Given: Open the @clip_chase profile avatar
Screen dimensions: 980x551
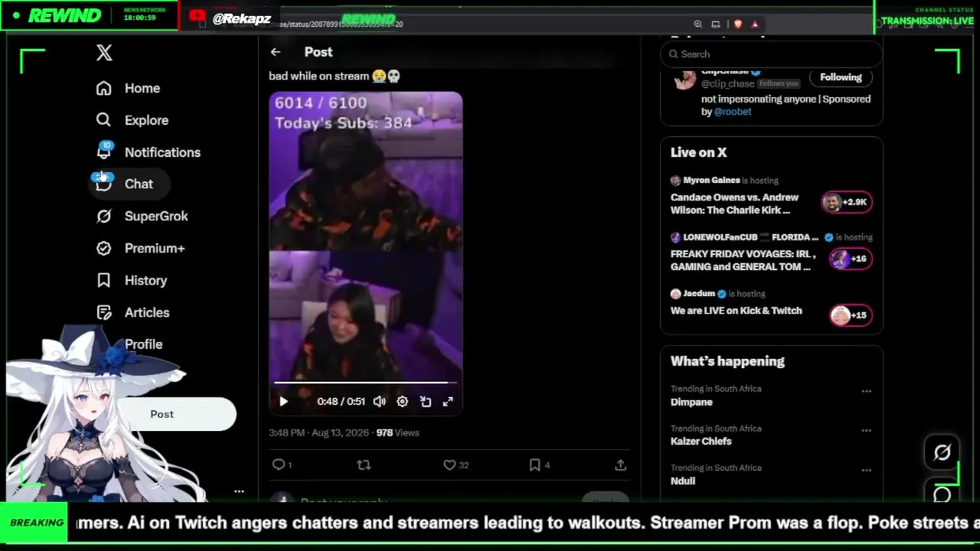Looking at the screenshot, I should pos(684,79).
